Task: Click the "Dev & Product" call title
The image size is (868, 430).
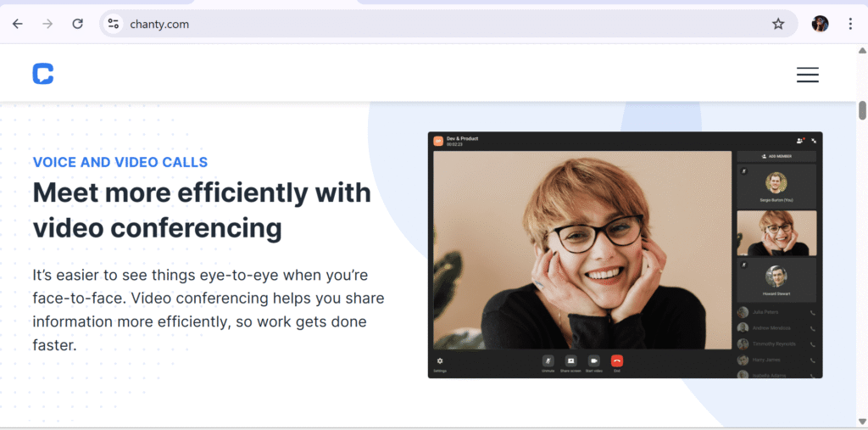Action: (x=462, y=138)
